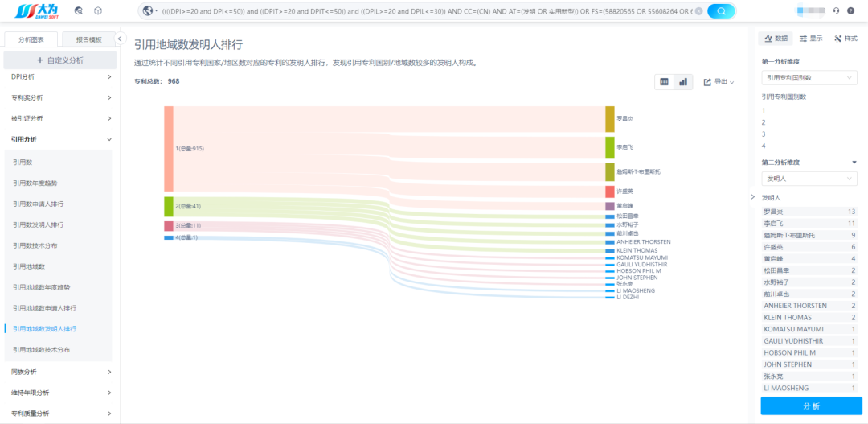Expand the 同族分析 section

point(61,372)
